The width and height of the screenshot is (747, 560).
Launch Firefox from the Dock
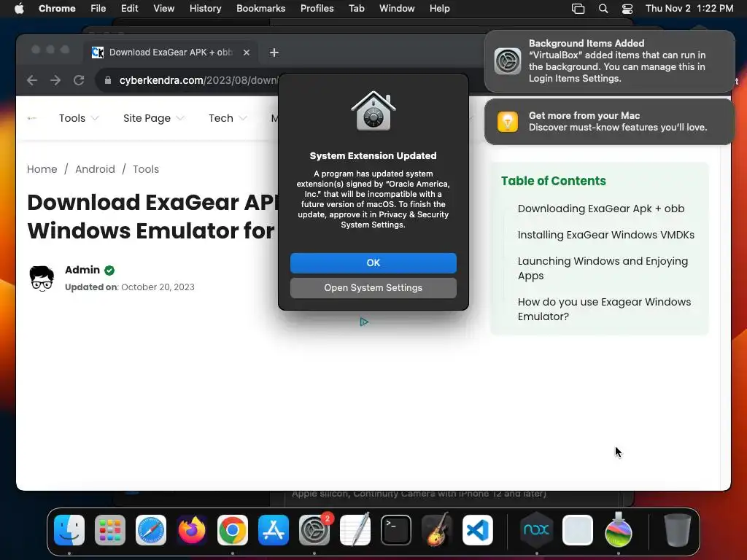coord(192,530)
